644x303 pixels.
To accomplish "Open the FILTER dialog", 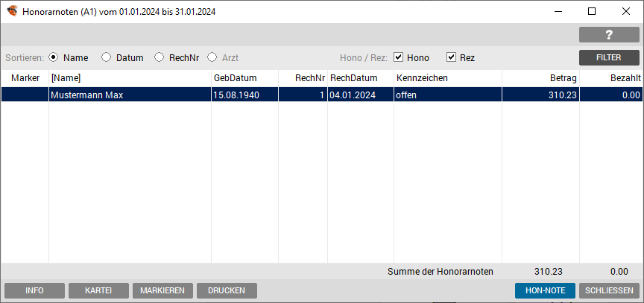I will point(609,58).
